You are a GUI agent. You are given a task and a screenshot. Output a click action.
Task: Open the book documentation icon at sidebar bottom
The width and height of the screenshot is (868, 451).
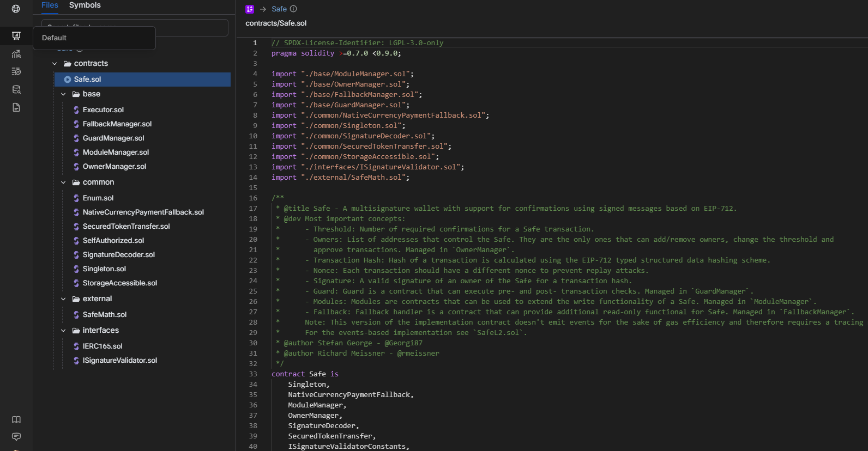tap(16, 419)
